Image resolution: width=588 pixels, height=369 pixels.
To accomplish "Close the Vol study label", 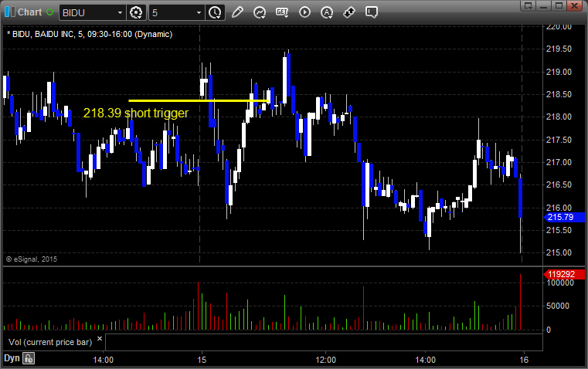I will pos(100,339).
